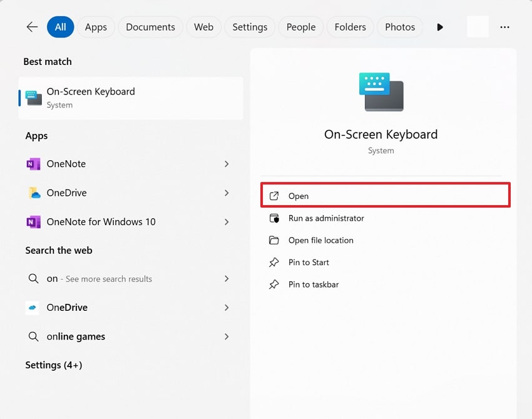This screenshot has width=532, height=419.
Task: Switch to the People filter tab
Action: (x=301, y=27)
